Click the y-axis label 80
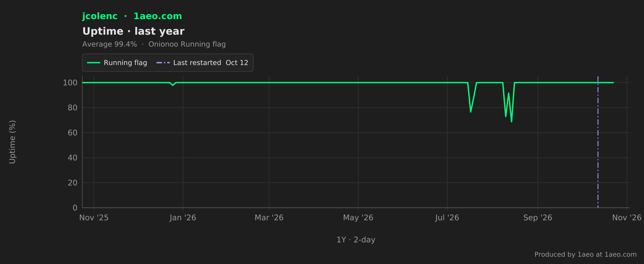The width and height of the screenshot is (644, 264). click(x=72, y=108)
